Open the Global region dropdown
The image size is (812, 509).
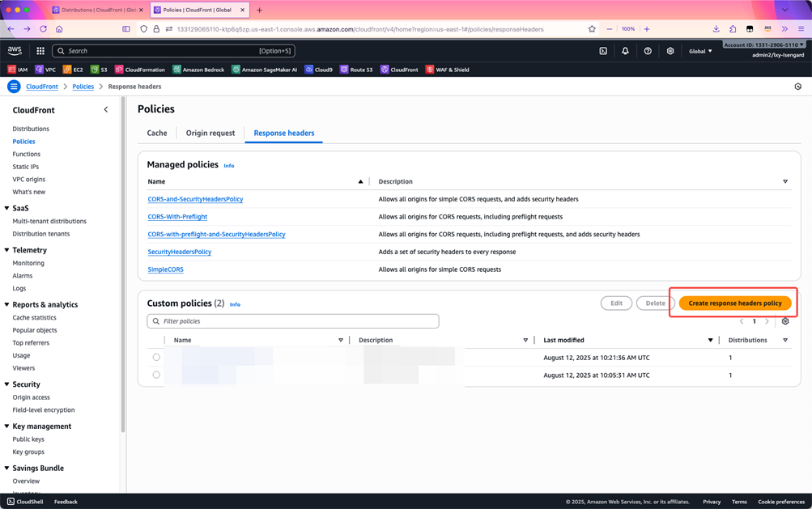700,51
